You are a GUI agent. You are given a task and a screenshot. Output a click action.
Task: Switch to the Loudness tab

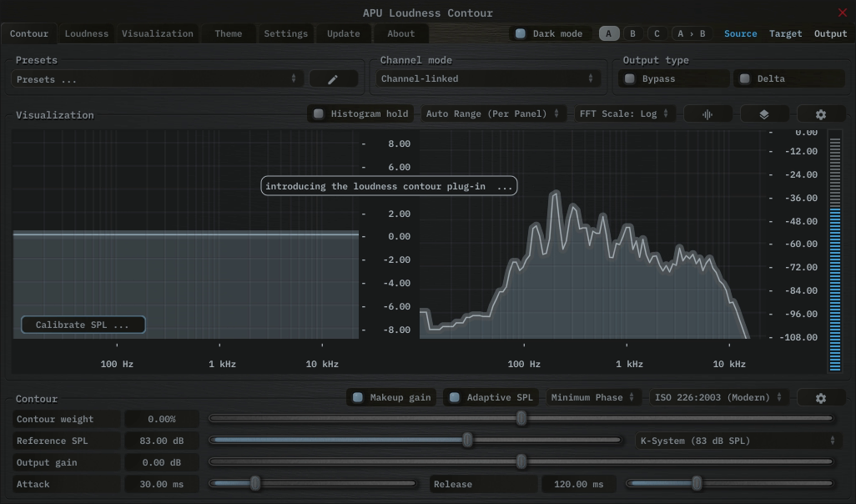pyautogui.click(x=87, y=33)
